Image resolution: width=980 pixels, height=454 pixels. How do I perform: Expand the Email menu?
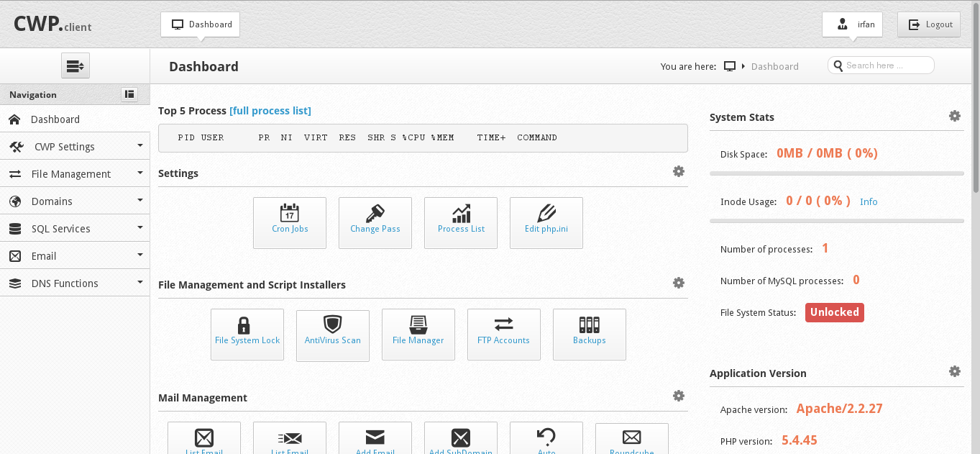(75, 255)
